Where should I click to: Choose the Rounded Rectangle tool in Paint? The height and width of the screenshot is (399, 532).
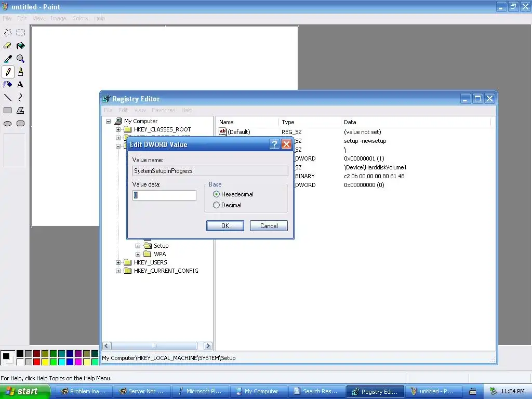21,124
